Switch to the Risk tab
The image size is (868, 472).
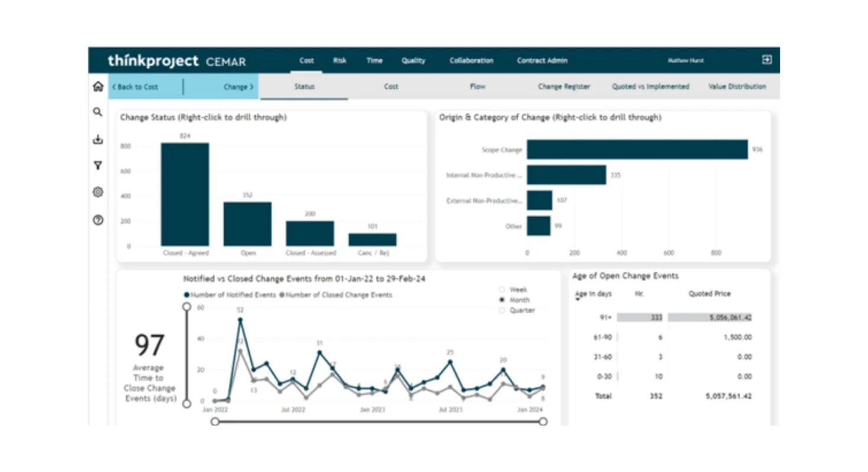click(x=339, y=60)
